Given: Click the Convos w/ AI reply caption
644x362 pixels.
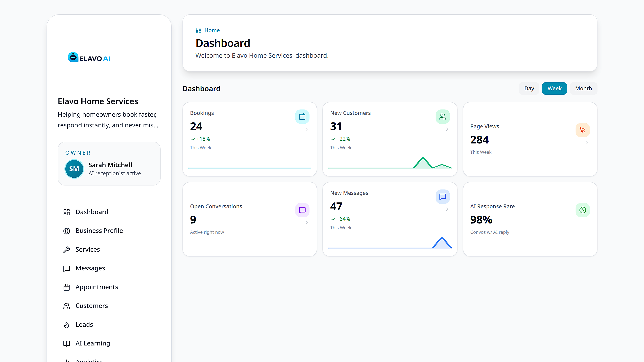Looking at the screenshot, I should (x=489, y=232).
